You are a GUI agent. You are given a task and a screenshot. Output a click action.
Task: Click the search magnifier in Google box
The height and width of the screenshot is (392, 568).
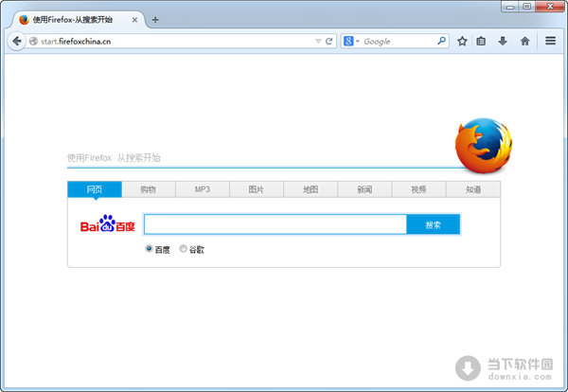coord(441,41)
